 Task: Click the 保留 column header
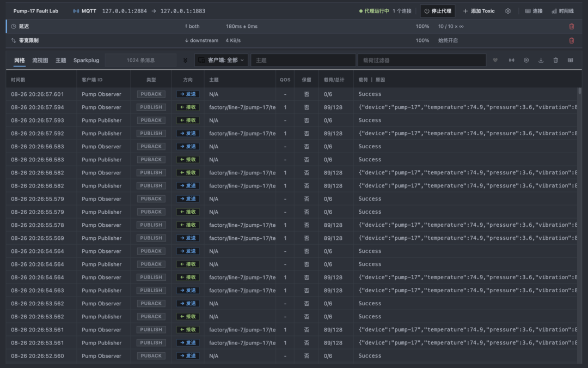(x=307, y=80)
